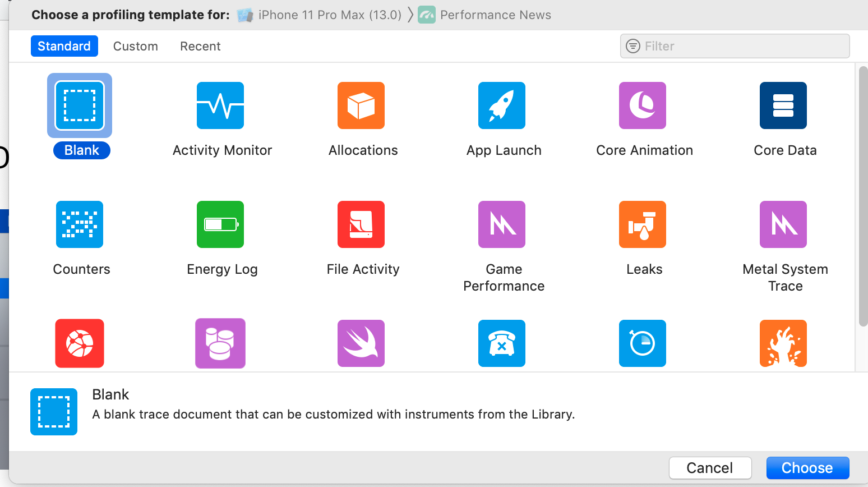Select the Metal System Trace template
This screenshot has width=868, height=487.
[x=783, y=224]
